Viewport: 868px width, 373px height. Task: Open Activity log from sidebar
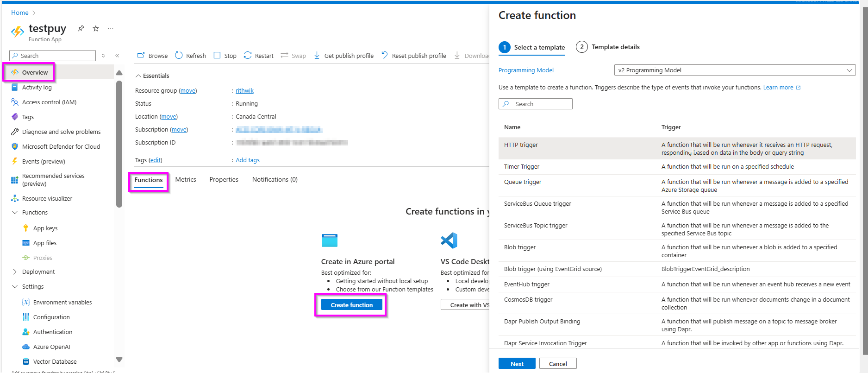(37, 87)
